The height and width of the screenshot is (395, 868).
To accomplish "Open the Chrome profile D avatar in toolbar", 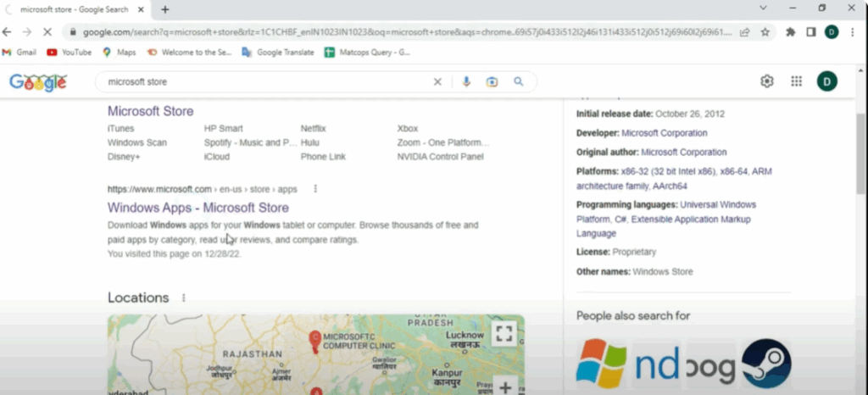I will pos(832,32).
